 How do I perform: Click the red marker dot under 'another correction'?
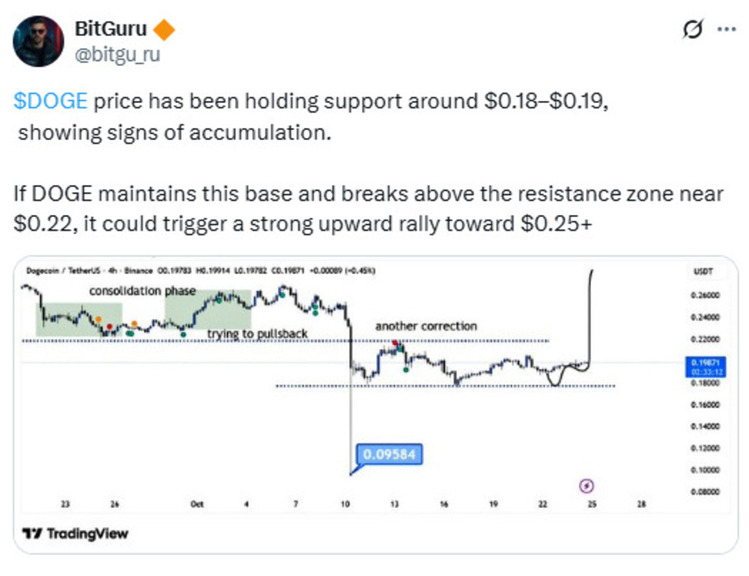[x=399, y=344]
